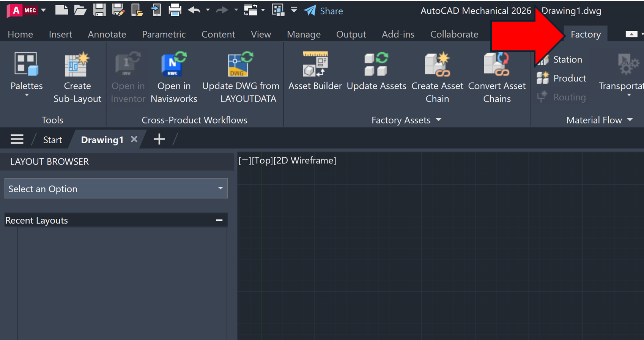Undo the last action
The width and height of the screenshot is (644, 340).
194,10
